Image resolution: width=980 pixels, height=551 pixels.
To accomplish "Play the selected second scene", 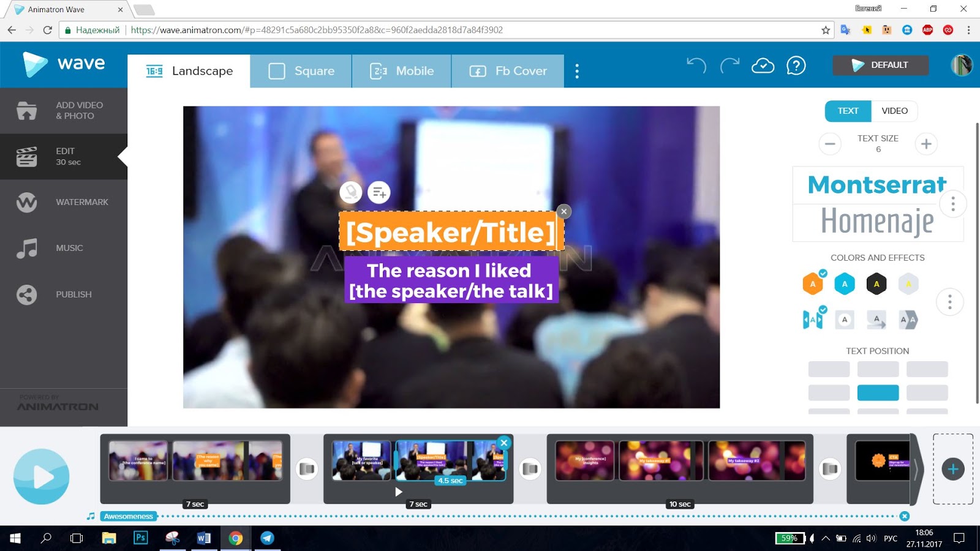I will (x=399, y=492).
